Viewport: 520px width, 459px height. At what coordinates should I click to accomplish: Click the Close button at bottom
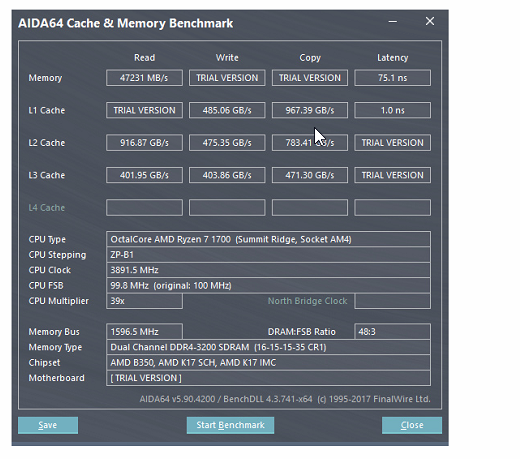pyautogui.click(x=412, y=425)
